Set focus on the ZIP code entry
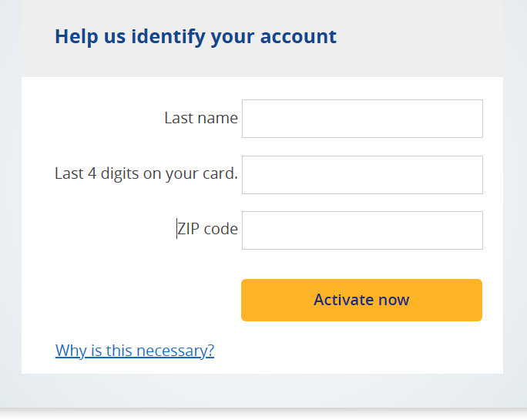Viewport: 527px width, 420px height. 362,230
